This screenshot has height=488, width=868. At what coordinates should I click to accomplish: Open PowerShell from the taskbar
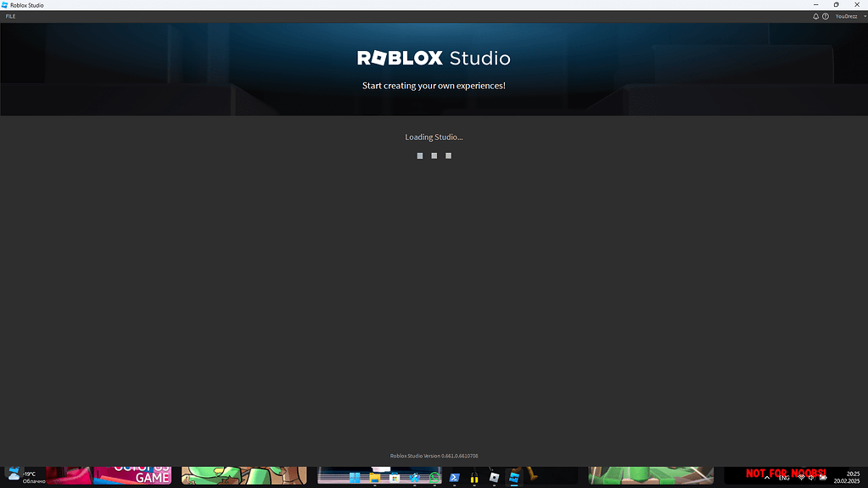point(455,478)
